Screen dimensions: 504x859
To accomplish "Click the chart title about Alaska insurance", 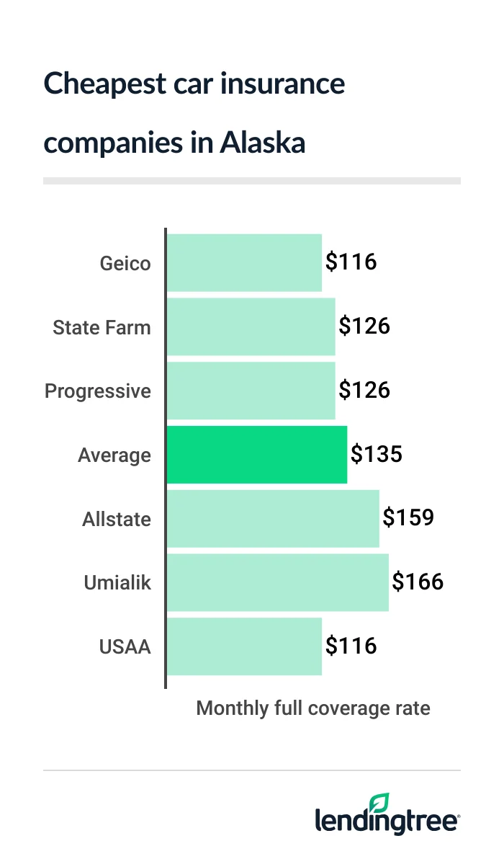I will (194, 113).
